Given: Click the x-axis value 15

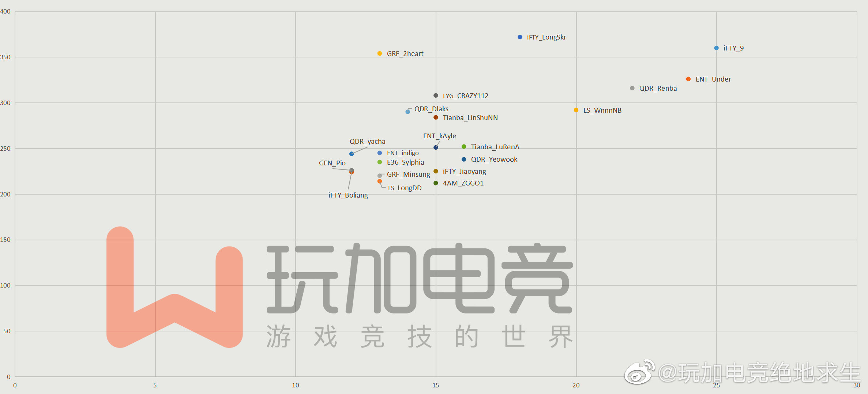Looking at the screenshot, I should click(x=436, y=385).
